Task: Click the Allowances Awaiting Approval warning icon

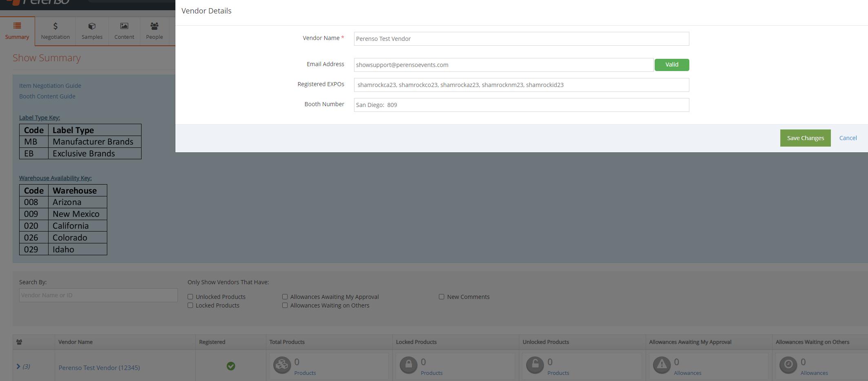Action: pos(662,365)
